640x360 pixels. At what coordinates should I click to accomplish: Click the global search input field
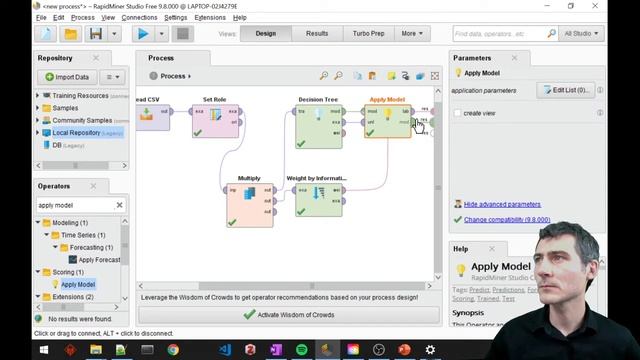pyautogui.click(x=499, y=34)
